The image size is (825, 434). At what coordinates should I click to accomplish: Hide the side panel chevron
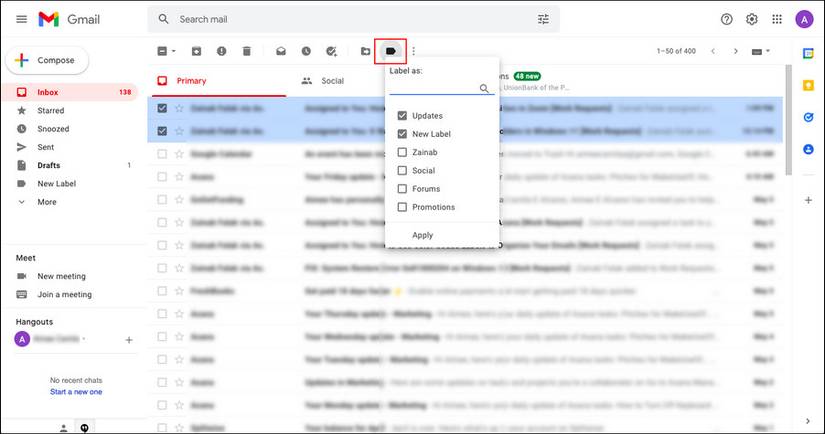808,421
